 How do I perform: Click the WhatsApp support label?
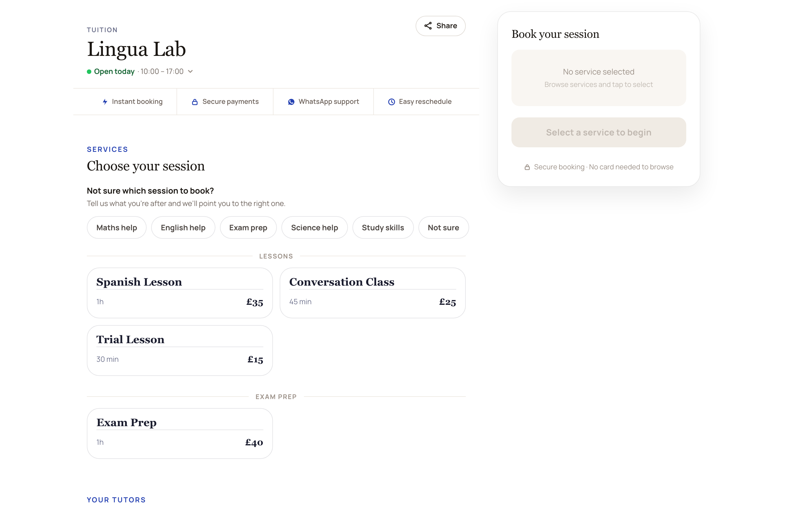pos(329,102)
